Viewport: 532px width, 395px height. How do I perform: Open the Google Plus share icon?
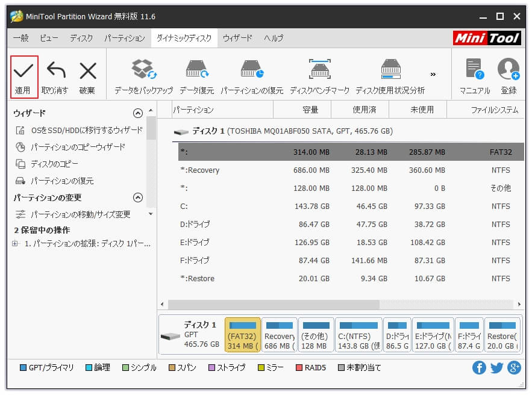click(514, 367)
